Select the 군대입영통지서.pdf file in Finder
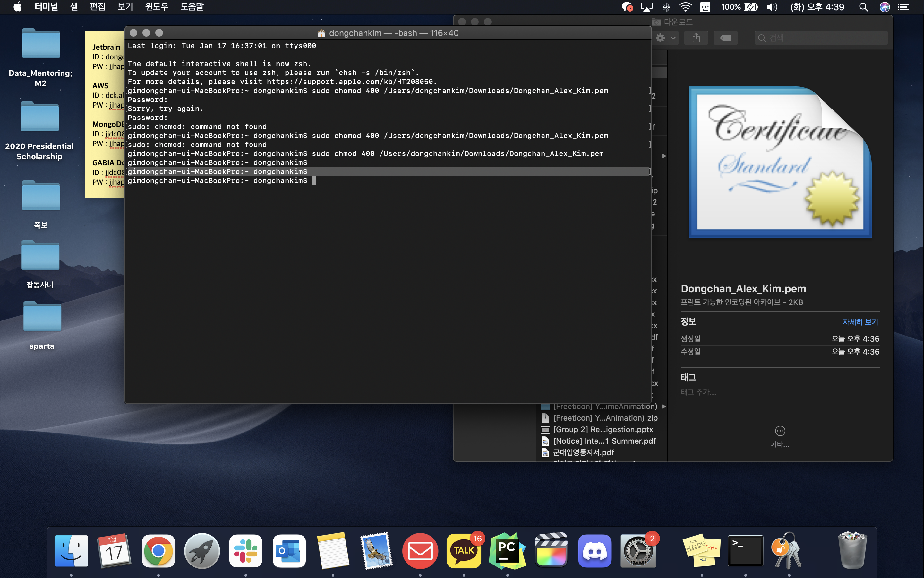The width and height of the screenshot is (924, 578). pos(577,452)
